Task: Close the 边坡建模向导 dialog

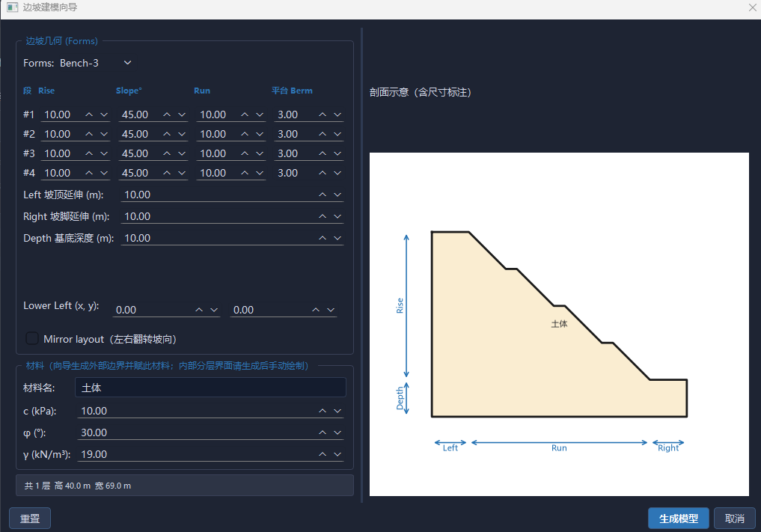Action: pos(752,7)
